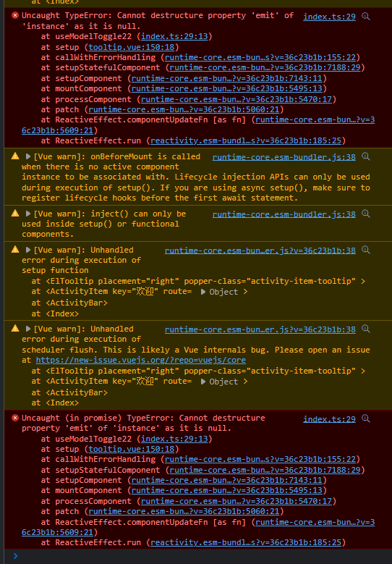Click magnifier icon on scheduler flush warning
Image resolution: width=392 pixels, height=564 pixels.
click(x=366, y=329)
